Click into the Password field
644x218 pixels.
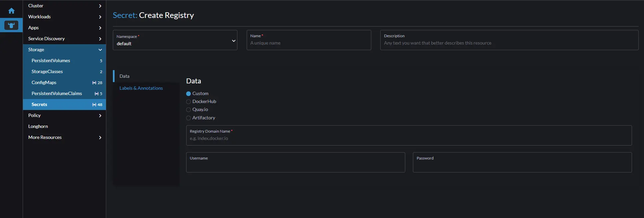[522, 165]
